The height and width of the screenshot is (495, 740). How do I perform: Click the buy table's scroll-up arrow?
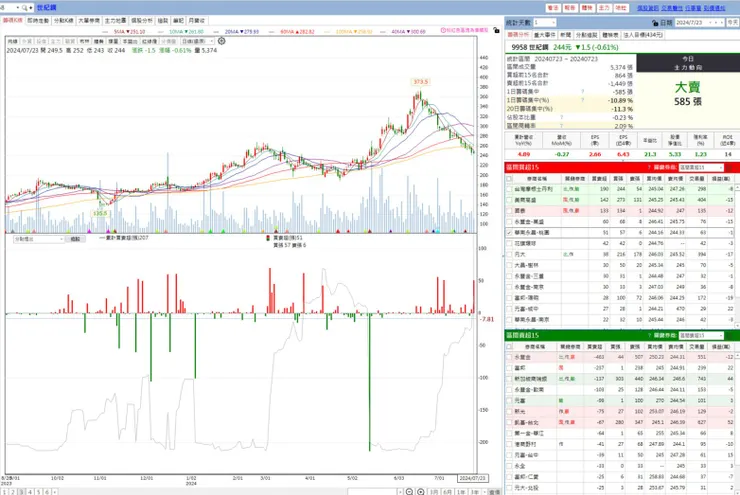coord(737,188)
